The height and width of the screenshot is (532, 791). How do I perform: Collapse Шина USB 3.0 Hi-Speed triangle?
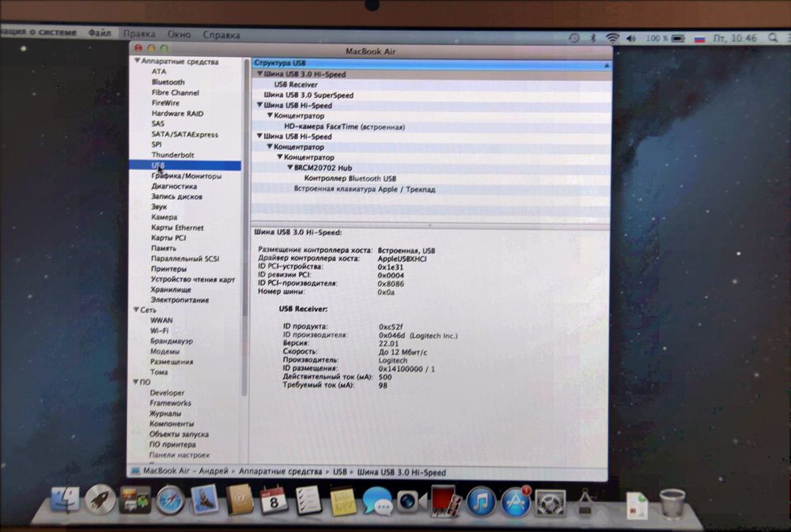[x=259, y=74]
